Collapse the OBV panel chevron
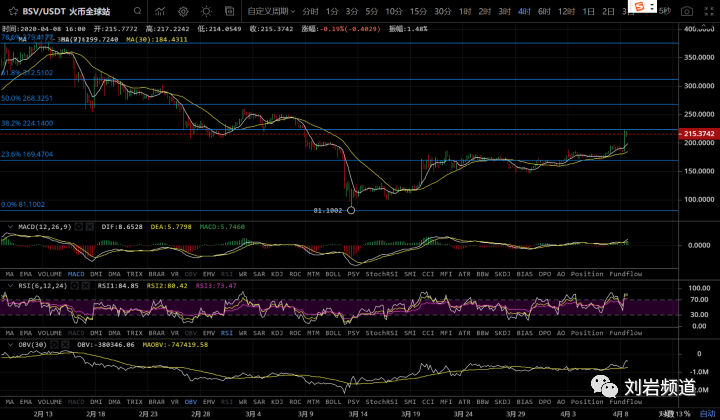Image resolution: width=720 pixels, height=420 pixels. tap(10, 344)
